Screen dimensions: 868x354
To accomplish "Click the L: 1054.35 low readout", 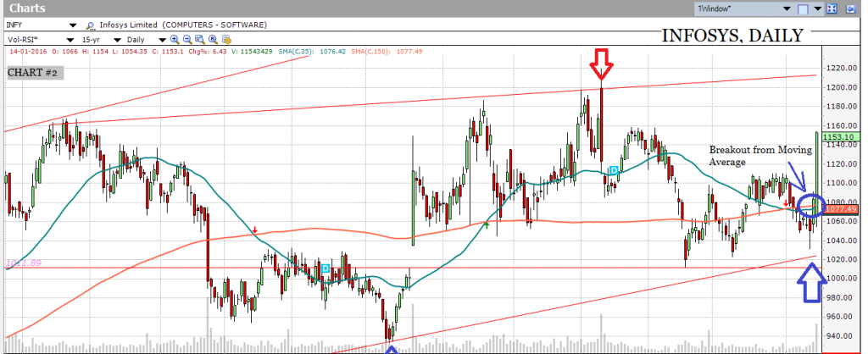I will [131, 52].
